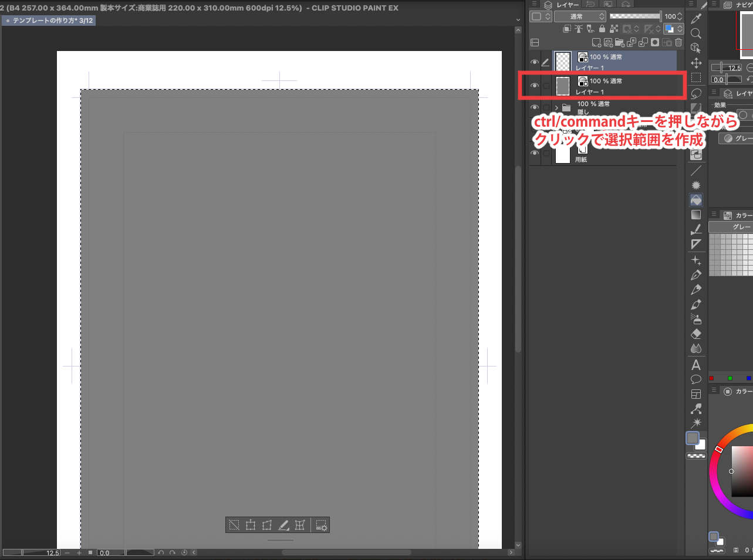Toggle visibility of the 用紙 paper layer
The width and height of the screenshot is (753, 560).
coord(535,153)
